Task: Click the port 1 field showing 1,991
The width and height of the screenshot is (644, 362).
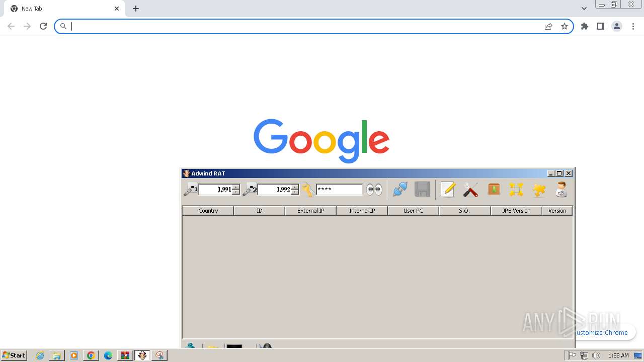Action: point(215,190)
